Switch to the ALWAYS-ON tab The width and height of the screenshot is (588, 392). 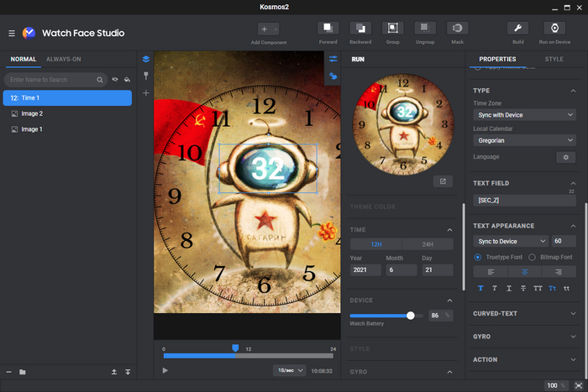[x=64, y=60]
